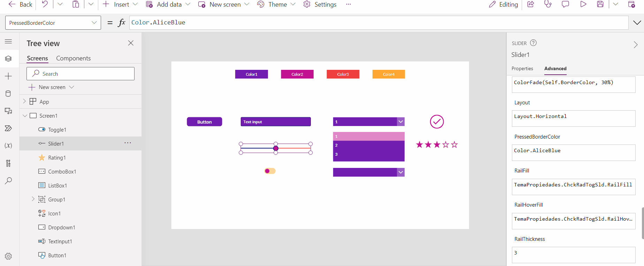
Task: Expand the App tree node
Action: [24, 101]
